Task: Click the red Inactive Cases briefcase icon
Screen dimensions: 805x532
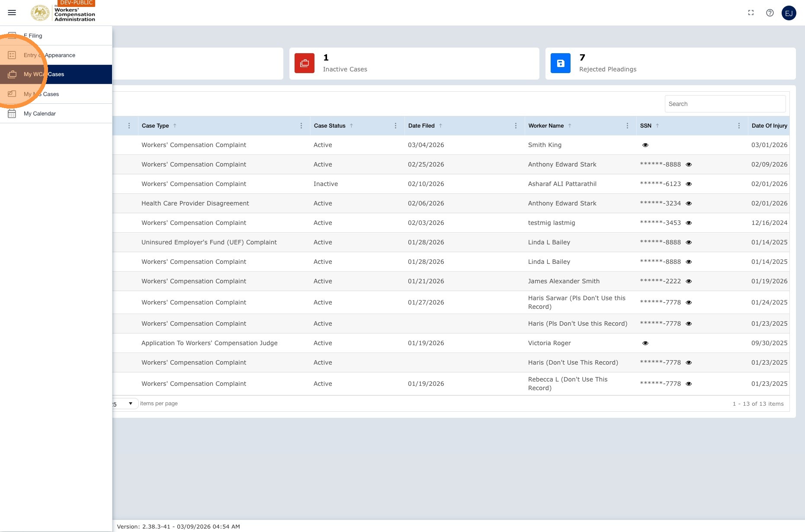Action: (305, 63)
